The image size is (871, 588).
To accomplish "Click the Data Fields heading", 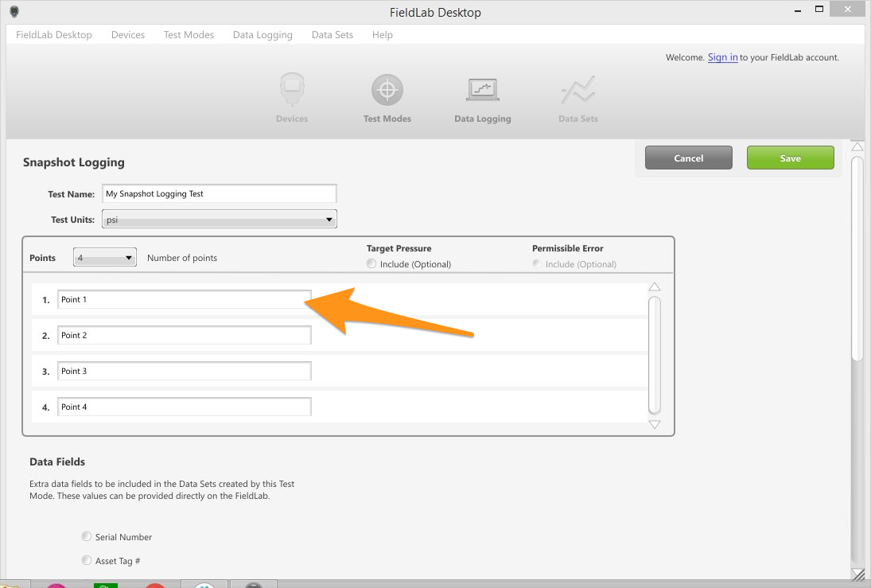I will (x=57, y=461).
